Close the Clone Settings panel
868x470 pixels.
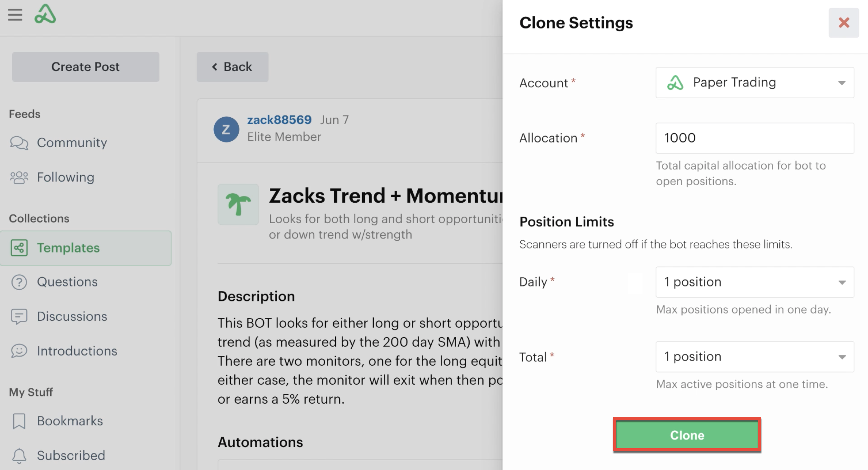(844, 23)
